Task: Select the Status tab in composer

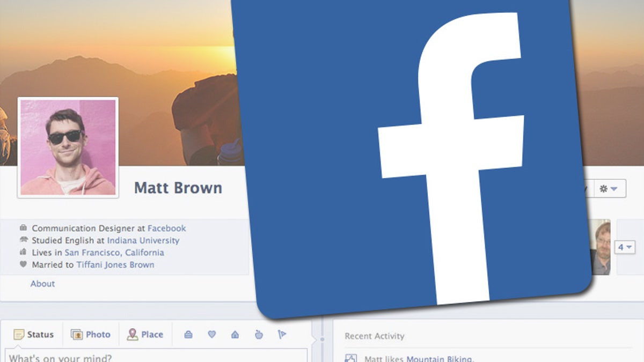Action: [x=34, y=335]
